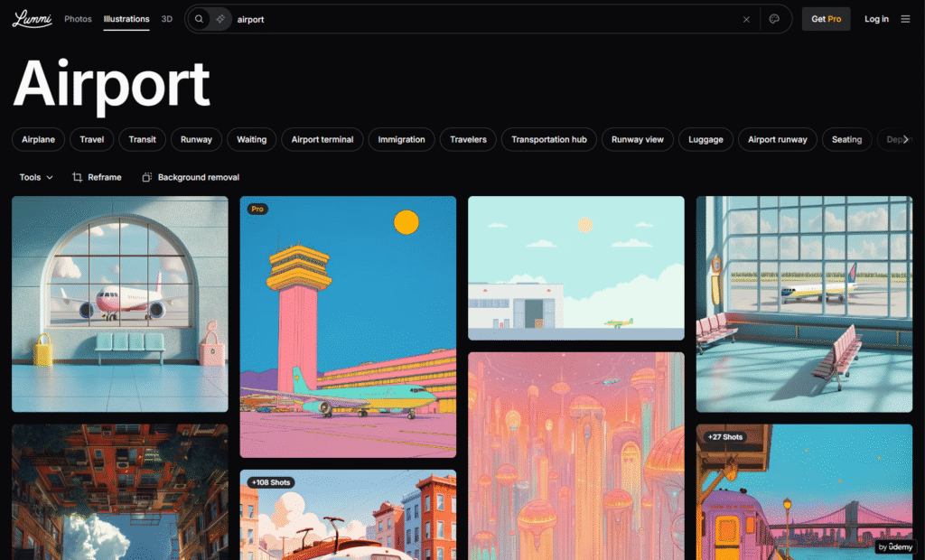Expand the Tools dropdown
This screenshot has width=925, height=560.
(36, 177)
